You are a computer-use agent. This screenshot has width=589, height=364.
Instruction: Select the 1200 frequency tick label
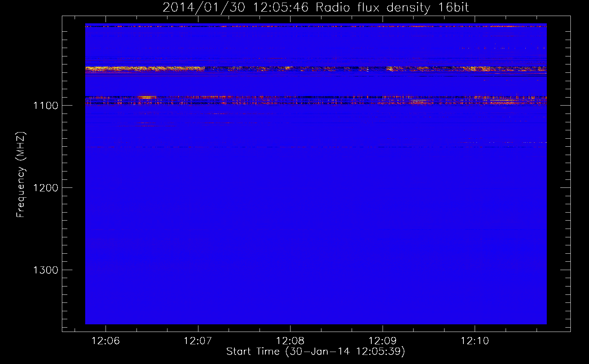(x=46, y=188)
